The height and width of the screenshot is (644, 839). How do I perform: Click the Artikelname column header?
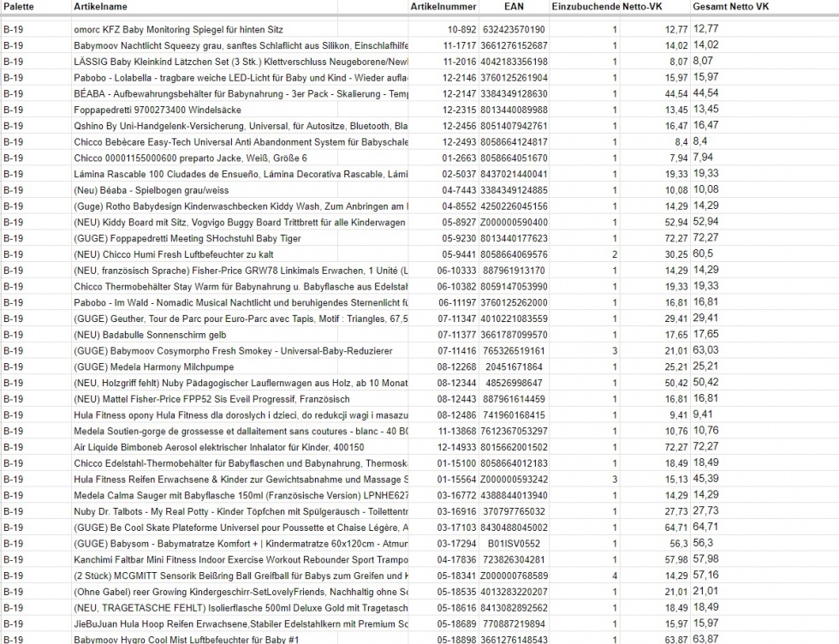[x=101, y=7]
